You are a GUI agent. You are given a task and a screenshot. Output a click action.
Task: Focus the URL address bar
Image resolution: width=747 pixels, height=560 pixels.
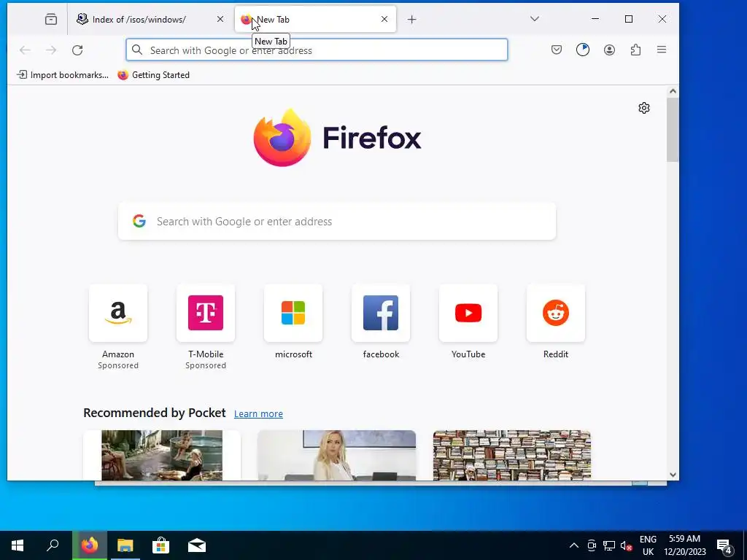317,50
